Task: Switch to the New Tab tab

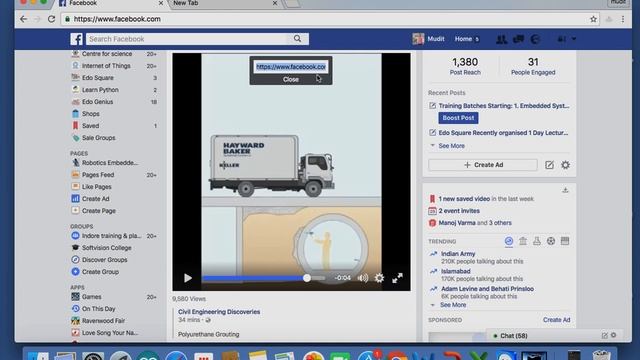Action: click(x=222, y=3)
